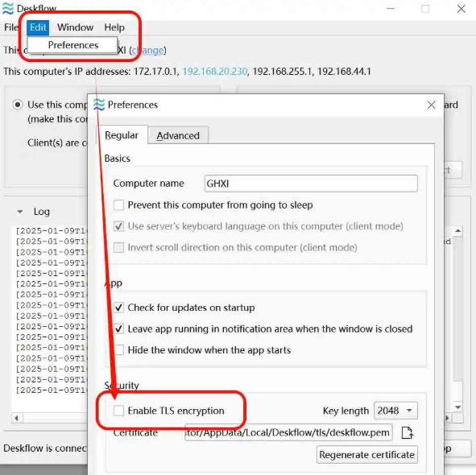Close the Deskflow main window

(x=462, y=9)
